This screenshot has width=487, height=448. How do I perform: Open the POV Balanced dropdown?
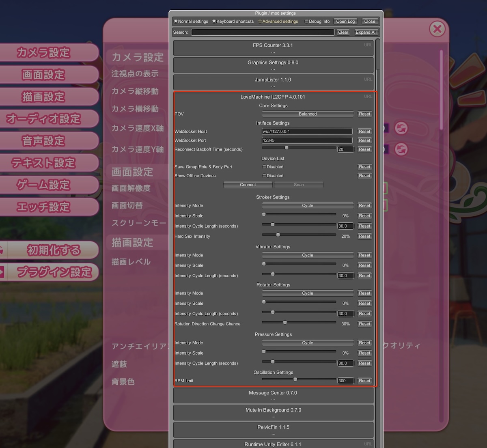(x=308, y=114)
